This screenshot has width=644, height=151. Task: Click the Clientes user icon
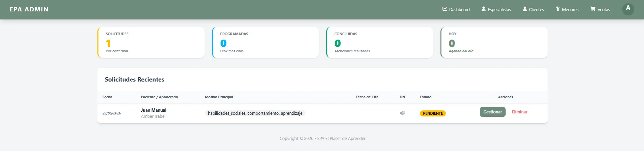coord(525,9)
